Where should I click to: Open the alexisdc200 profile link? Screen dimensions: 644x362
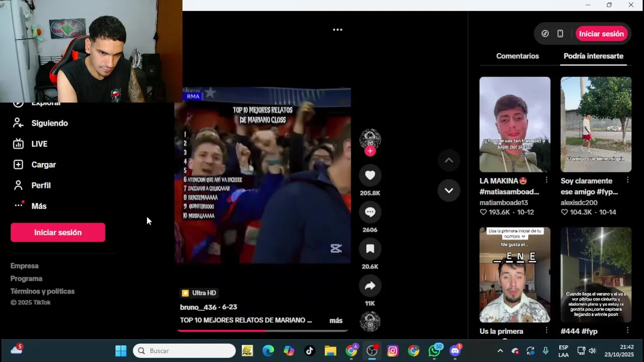point(579,203)
